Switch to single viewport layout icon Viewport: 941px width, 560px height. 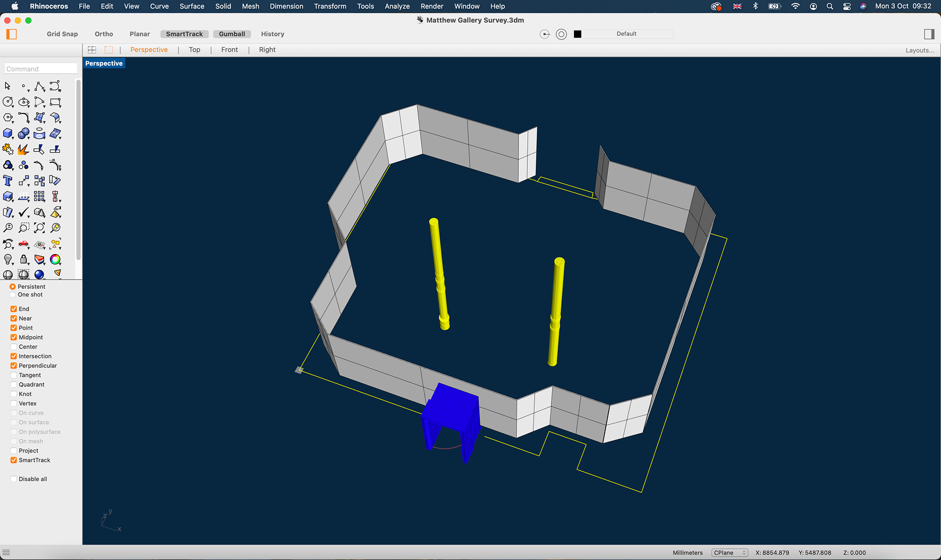109,49
